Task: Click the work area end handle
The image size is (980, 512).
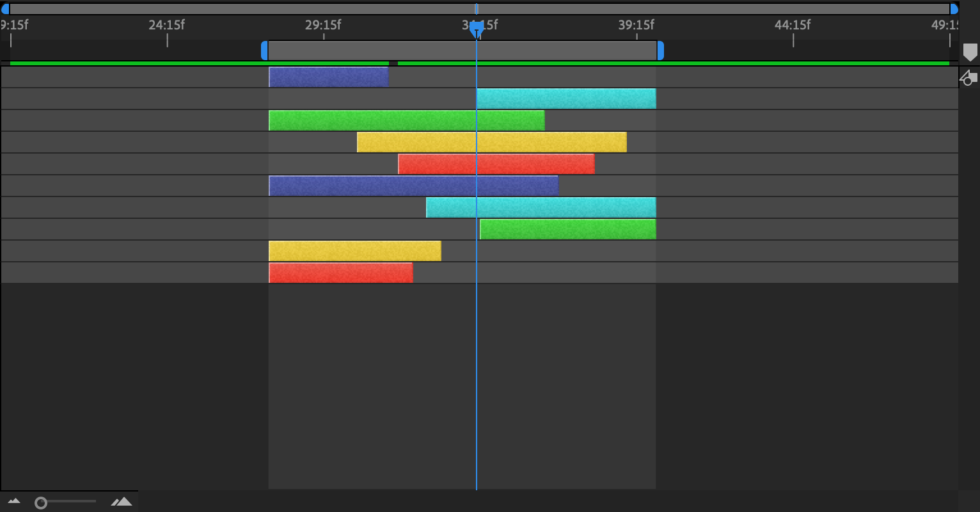Action: 660,51
